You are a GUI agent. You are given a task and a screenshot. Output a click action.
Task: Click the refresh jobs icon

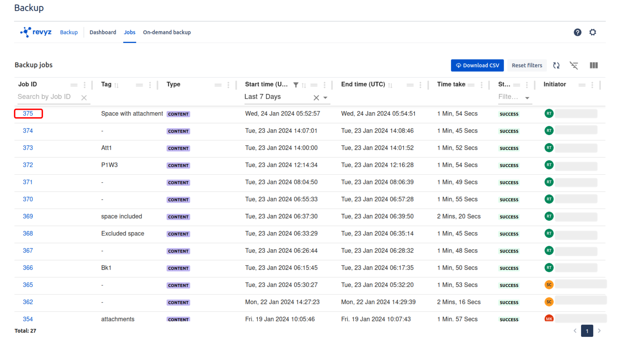(x=556, y=65)
